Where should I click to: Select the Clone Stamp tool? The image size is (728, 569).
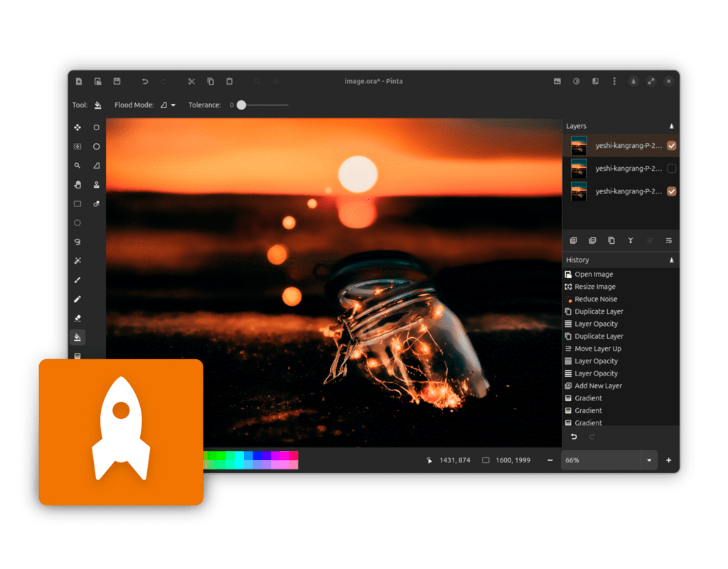(x=97, y=185)
